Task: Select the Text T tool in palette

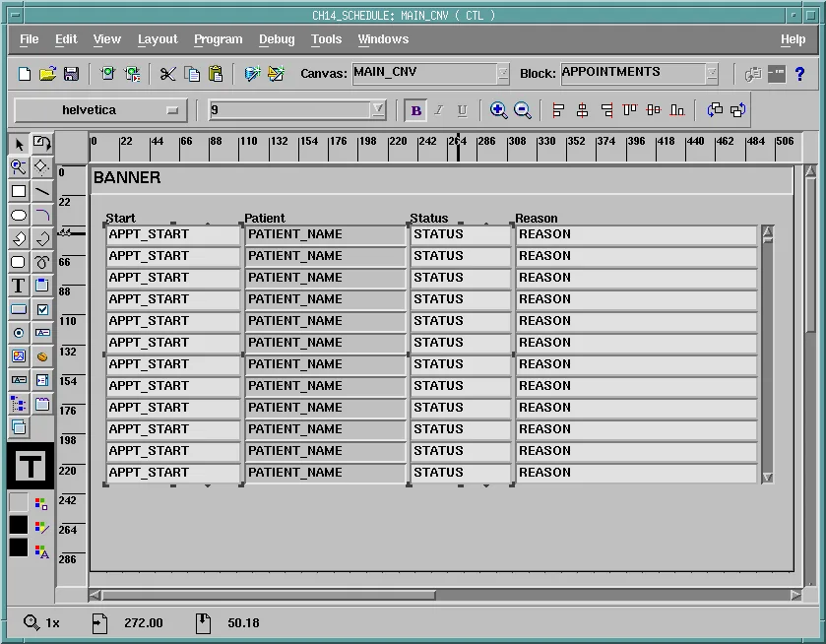Action: coord(19,286)
